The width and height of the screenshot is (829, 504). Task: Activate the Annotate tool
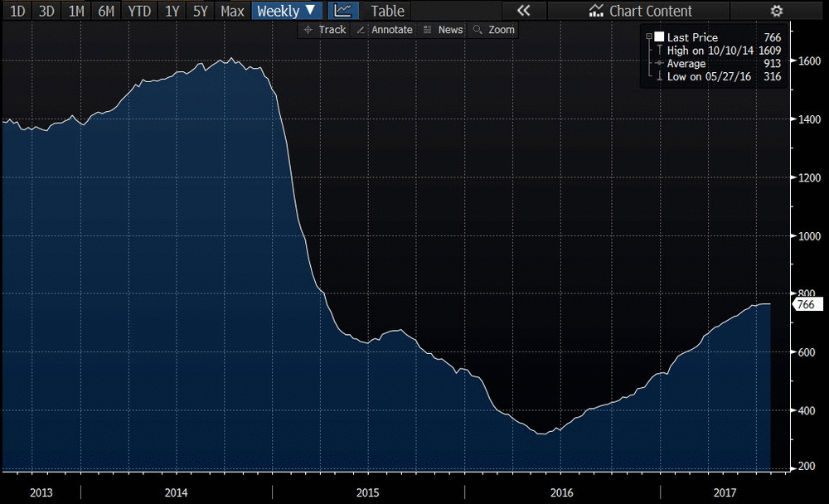point(385,30)
